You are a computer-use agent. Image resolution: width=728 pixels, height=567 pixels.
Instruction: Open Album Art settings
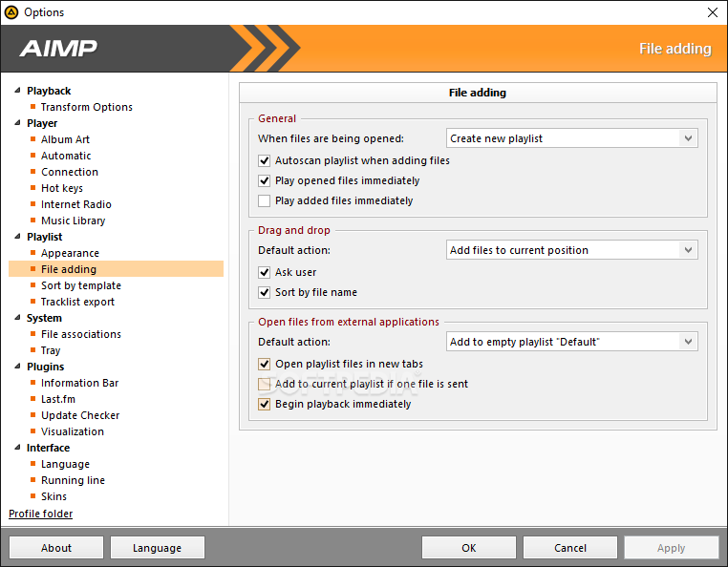(65, 139)
